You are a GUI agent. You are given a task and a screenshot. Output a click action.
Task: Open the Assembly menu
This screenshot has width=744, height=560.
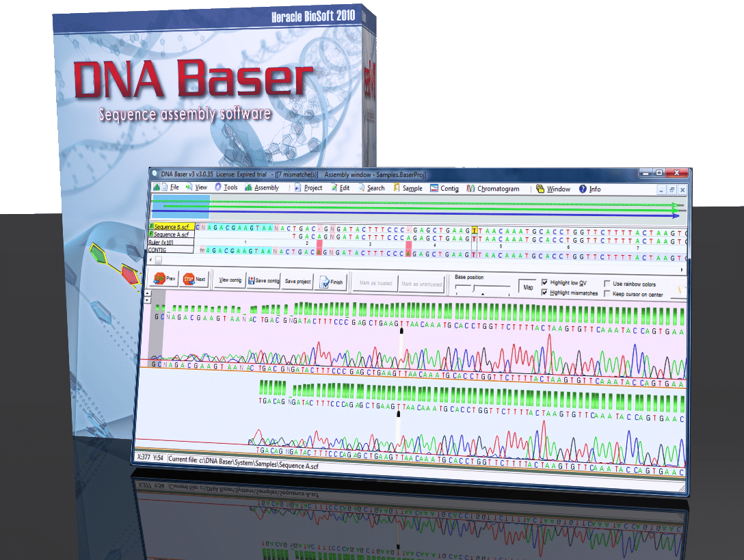[267, 187]
